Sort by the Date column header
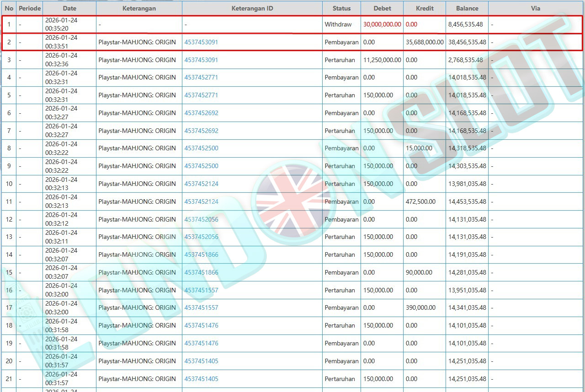This screenshot has width=585, height=392. click(69, 8)
